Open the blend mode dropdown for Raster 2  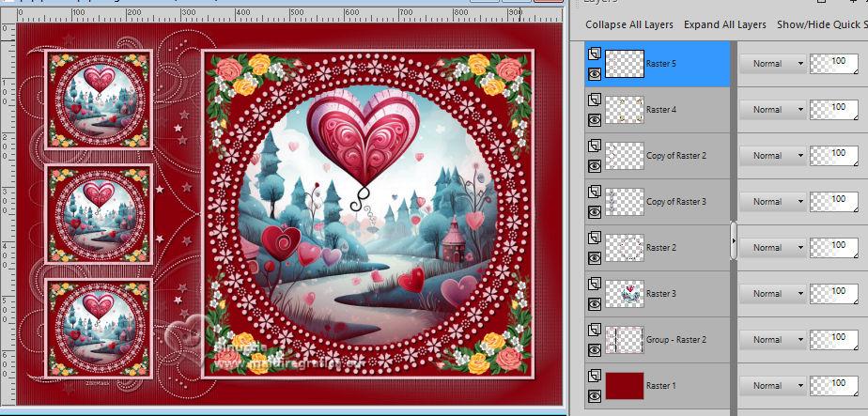[773, 247]
